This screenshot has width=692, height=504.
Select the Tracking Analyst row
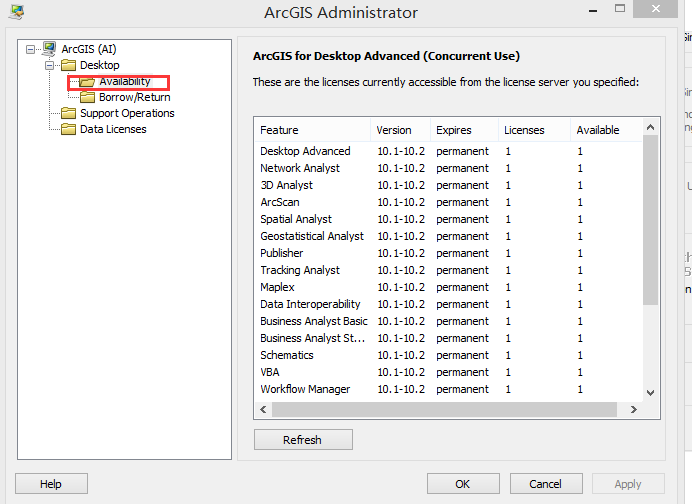point(448,270)
